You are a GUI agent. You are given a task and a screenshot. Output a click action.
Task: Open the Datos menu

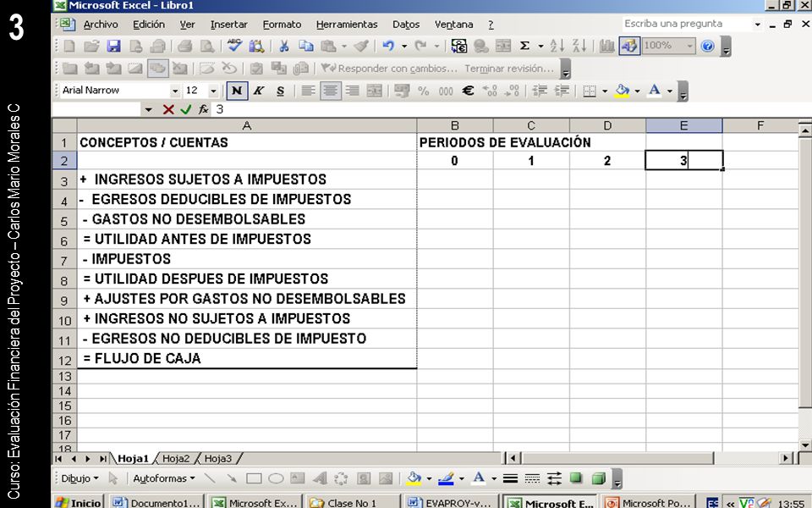406,25
